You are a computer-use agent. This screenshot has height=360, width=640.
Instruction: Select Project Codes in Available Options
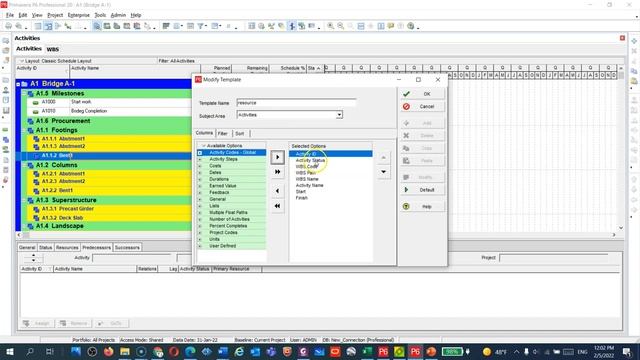point(223,233)
